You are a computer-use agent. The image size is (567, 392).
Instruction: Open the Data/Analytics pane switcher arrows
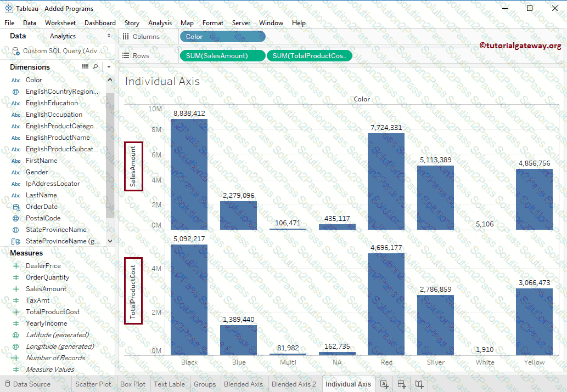[109, 36]
